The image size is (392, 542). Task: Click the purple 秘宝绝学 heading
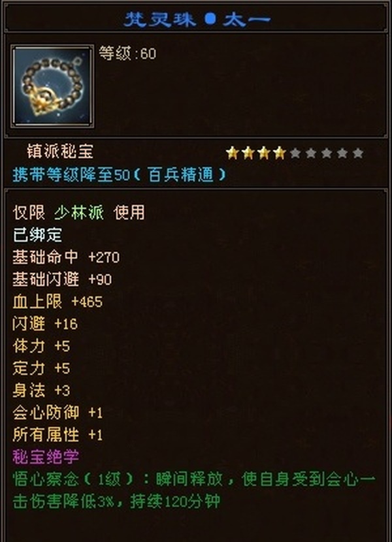pos(46,457)
